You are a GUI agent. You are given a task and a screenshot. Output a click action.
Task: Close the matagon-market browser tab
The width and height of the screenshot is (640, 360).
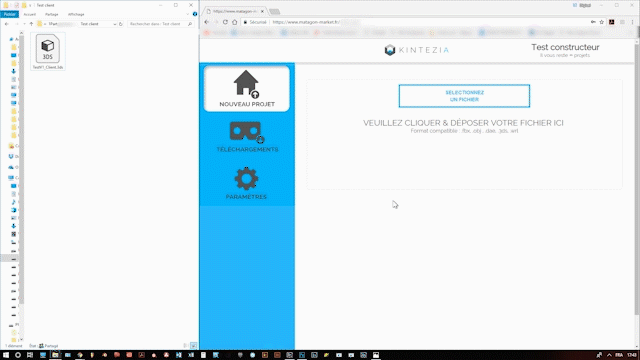coord(262,11)
